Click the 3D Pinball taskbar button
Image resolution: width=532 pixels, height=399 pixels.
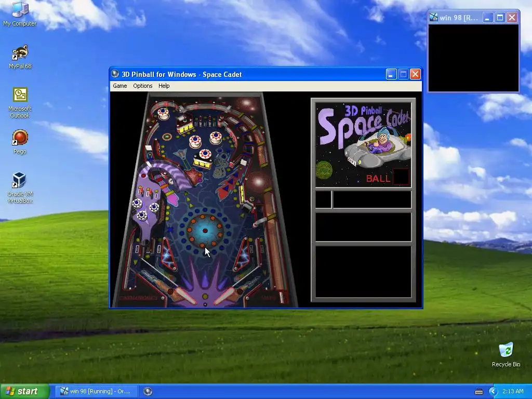coord(148,391)
